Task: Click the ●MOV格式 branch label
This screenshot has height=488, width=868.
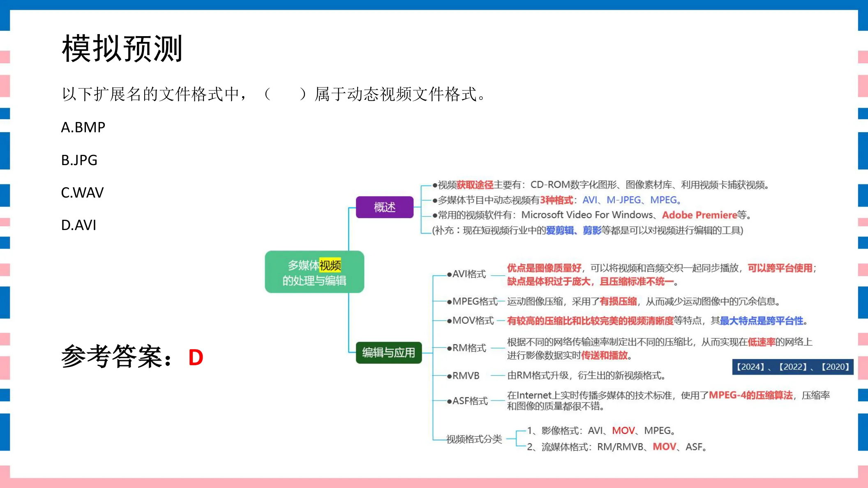Action: (x=471, y=320)
